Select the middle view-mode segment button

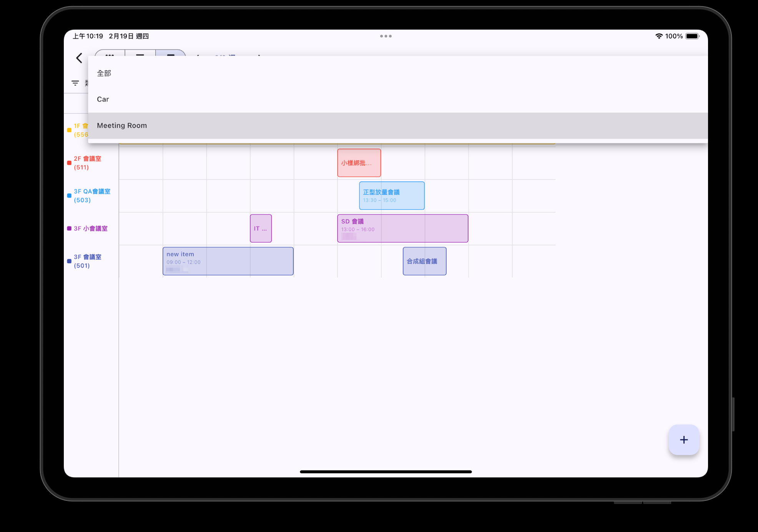tap(140, 53)
